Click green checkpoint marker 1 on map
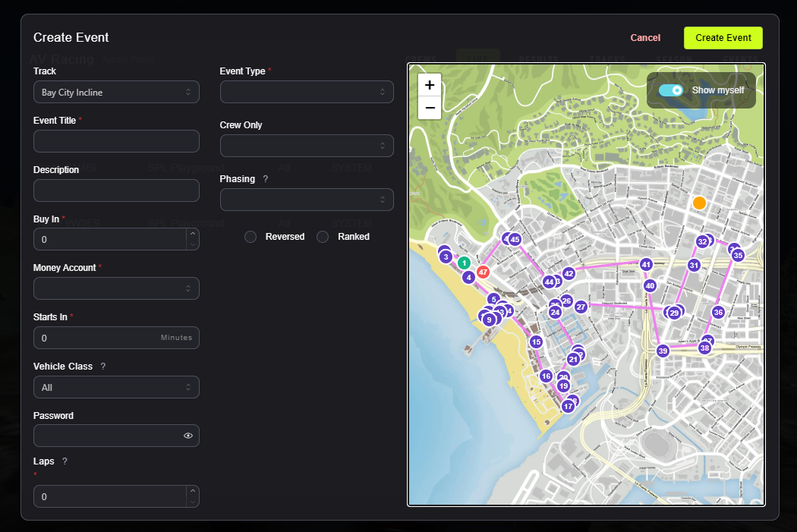 [x=464, y=263]
